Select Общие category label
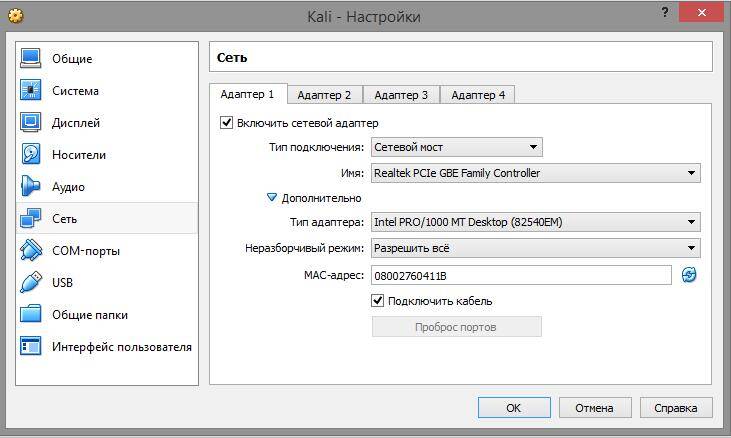Viewport: 731px width, 438px height. click(x=72, y=59)
